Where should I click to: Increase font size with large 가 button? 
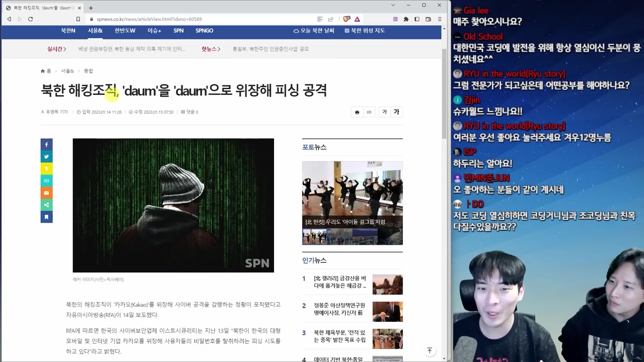click(396, 112)
